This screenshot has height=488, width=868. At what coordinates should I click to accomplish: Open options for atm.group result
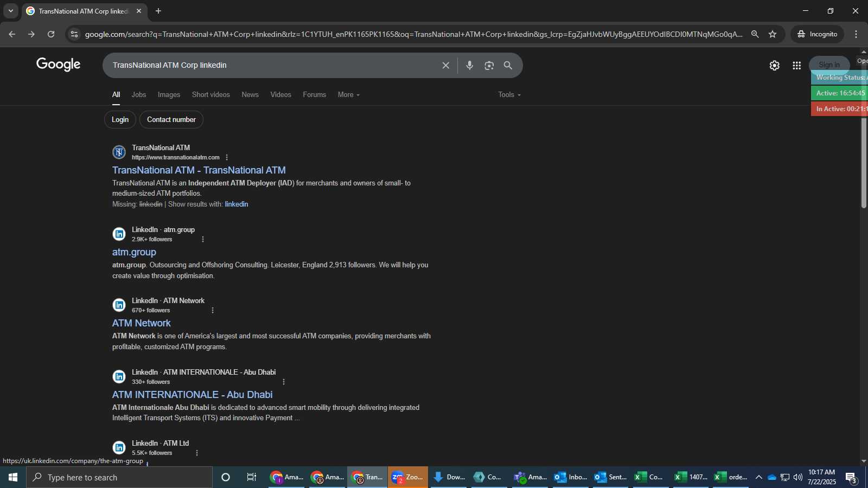pos(203,239)
